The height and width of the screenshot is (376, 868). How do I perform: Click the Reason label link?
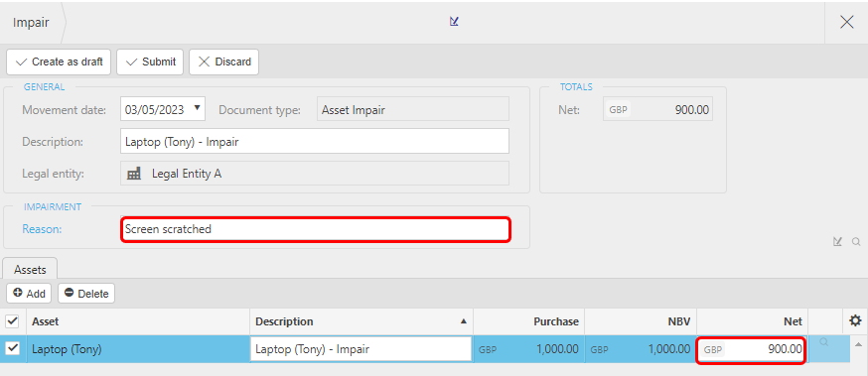(x=42, y=229)
